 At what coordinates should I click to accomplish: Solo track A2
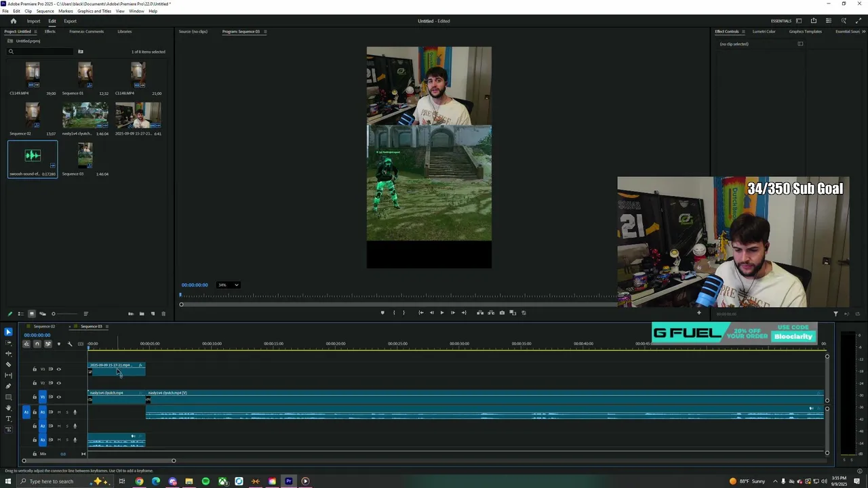[x=67, y=426]
